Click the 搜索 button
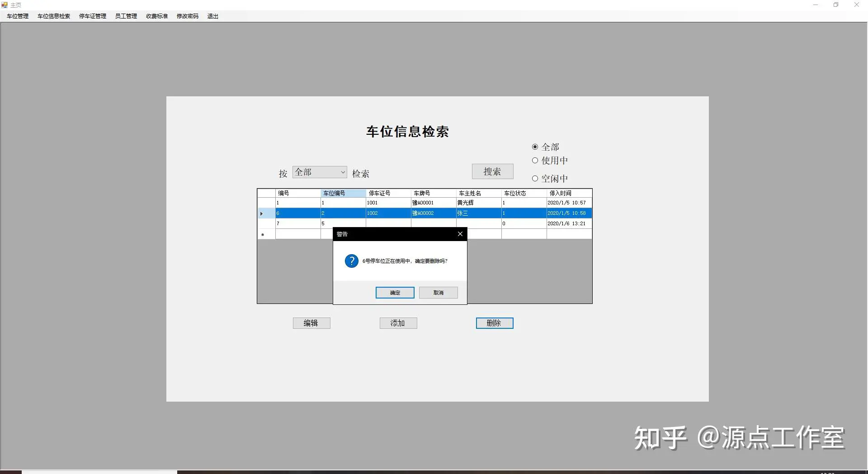868x474 pixels. click(493, 171)
